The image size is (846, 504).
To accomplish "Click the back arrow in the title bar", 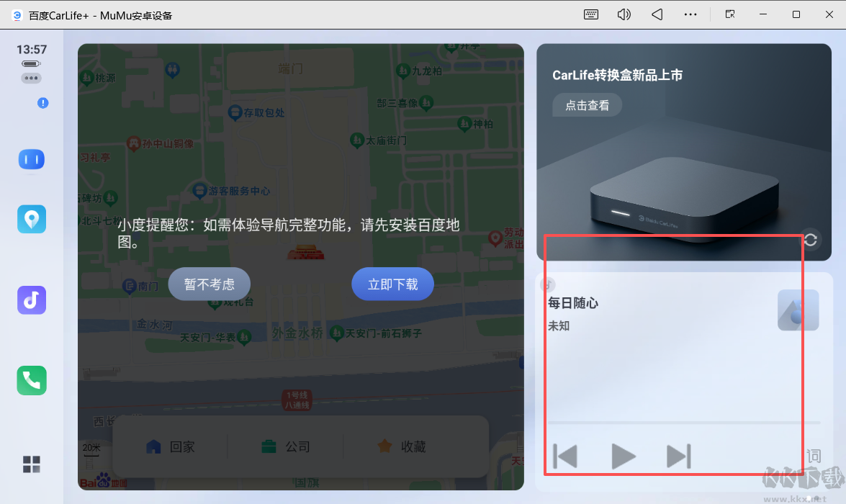I will tap(657, 14).
